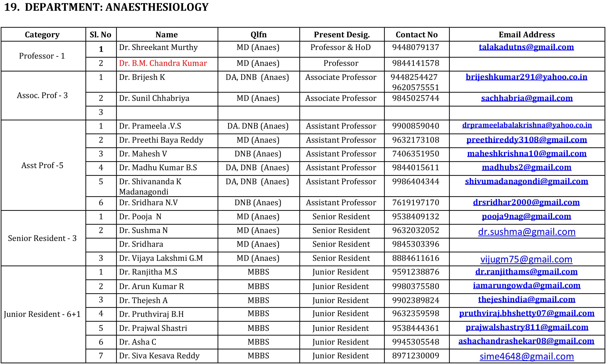Open dr.sushma@gmail.com link
606x364 pixels.
pos(527,232)
